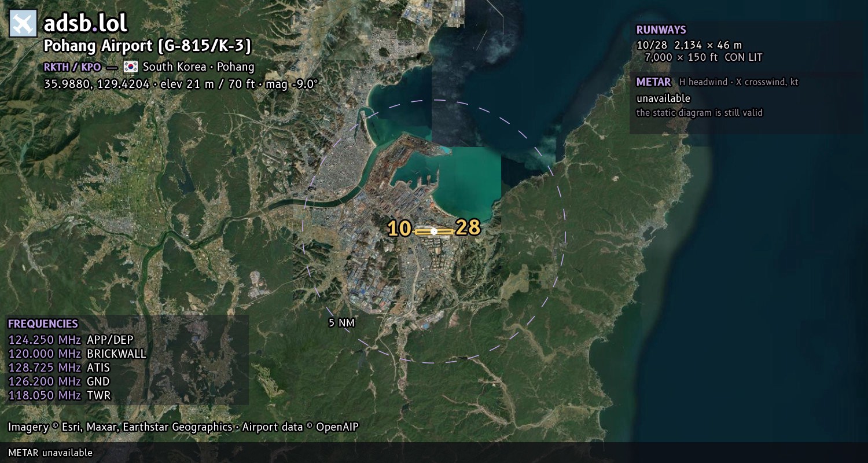Click the mag -9.0° value
This screenshot has height=463, width=868.
(292, 84)
